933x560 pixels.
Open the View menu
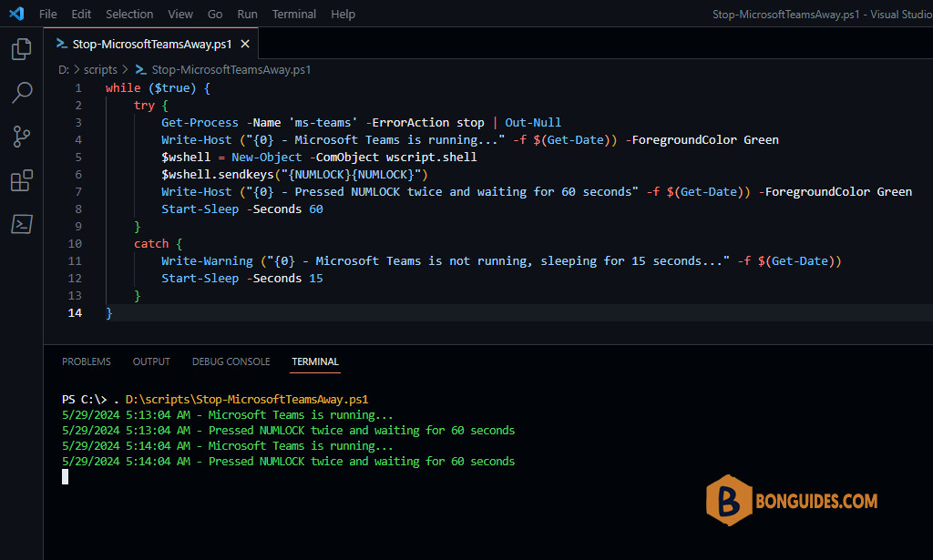[x=180, y=15]
